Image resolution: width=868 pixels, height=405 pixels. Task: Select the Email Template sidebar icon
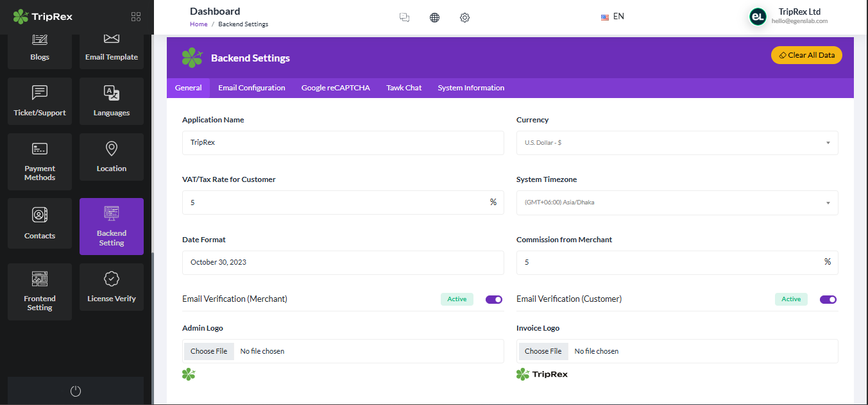[111, 47]
